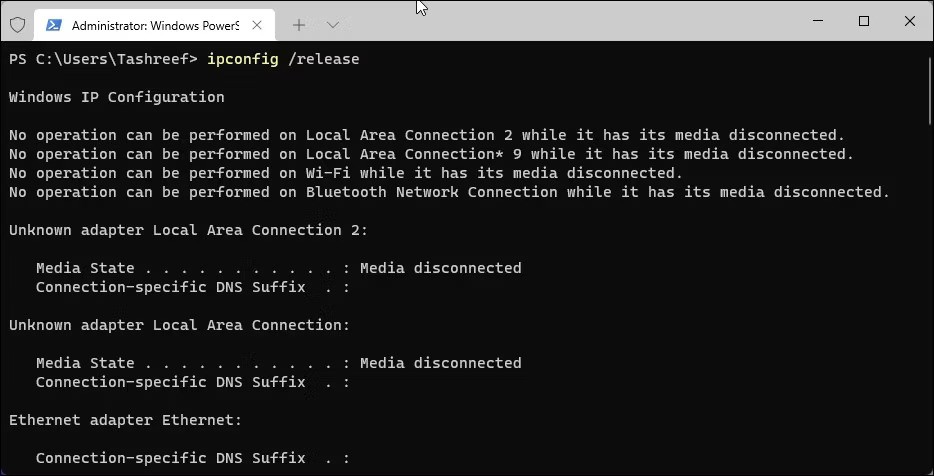Click the empty title bar drag area

580,21
